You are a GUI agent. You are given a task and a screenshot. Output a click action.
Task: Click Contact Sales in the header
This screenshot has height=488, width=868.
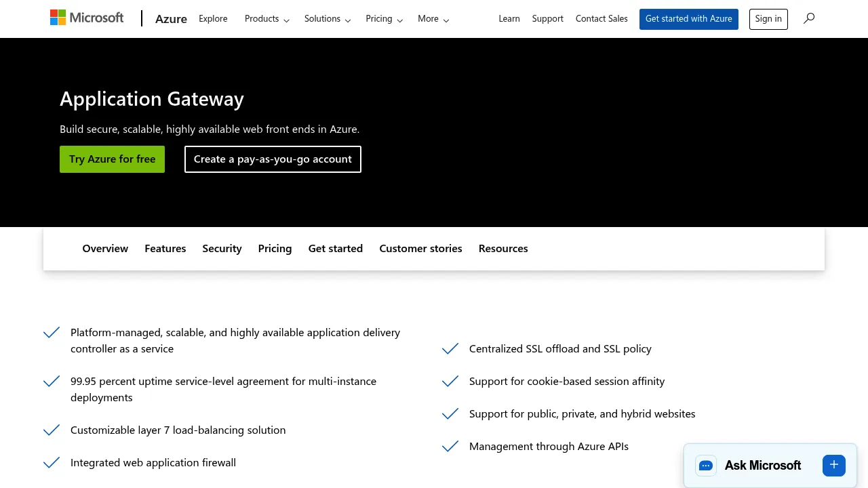601,19
